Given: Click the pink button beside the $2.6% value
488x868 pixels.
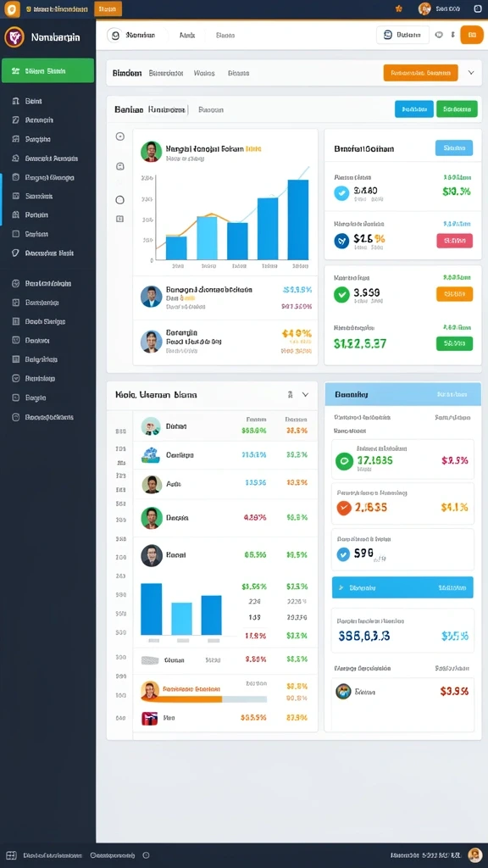Looking at the screenshot, I should pyautogui.click(x=454, y=240).
